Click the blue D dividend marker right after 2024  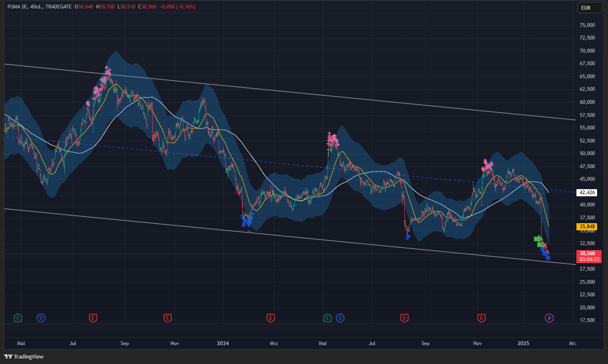pos(340,318)
